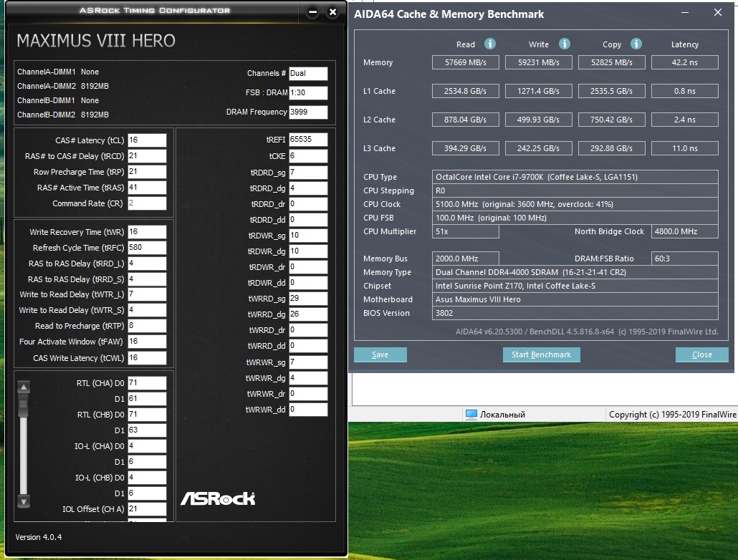The height and width of the screenshot is (560, 738).
Task: Click the Close button in AIDA64
Action: [x=701, y=354]
